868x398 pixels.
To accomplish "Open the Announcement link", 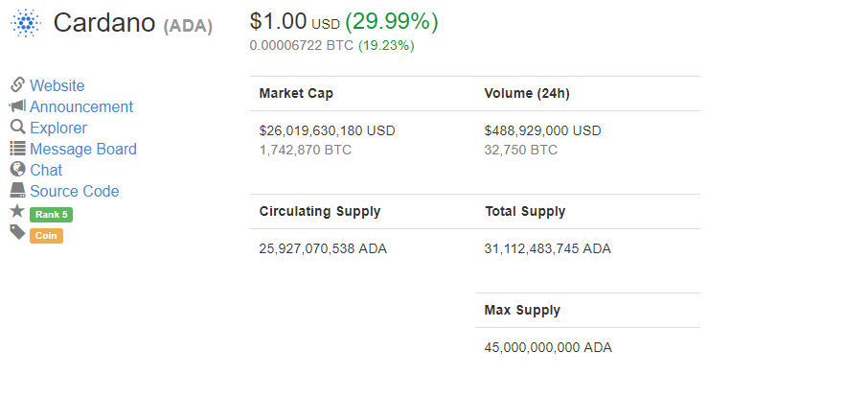I will pyautogui.click(x=81, y=106).
